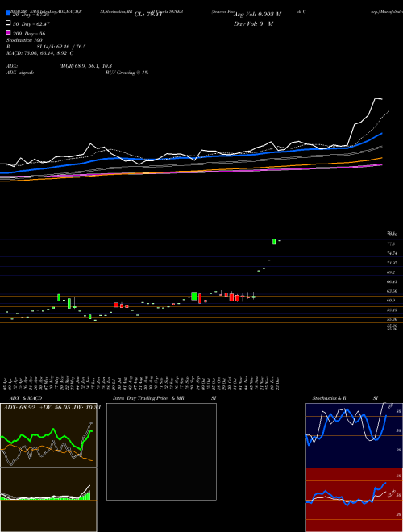The height and width of the screenshot is (532, 403).
Task: Select the 'ADX: 68.92 +DY: 56.05 -DY: 10.31' header
Action: coord(52,408)
